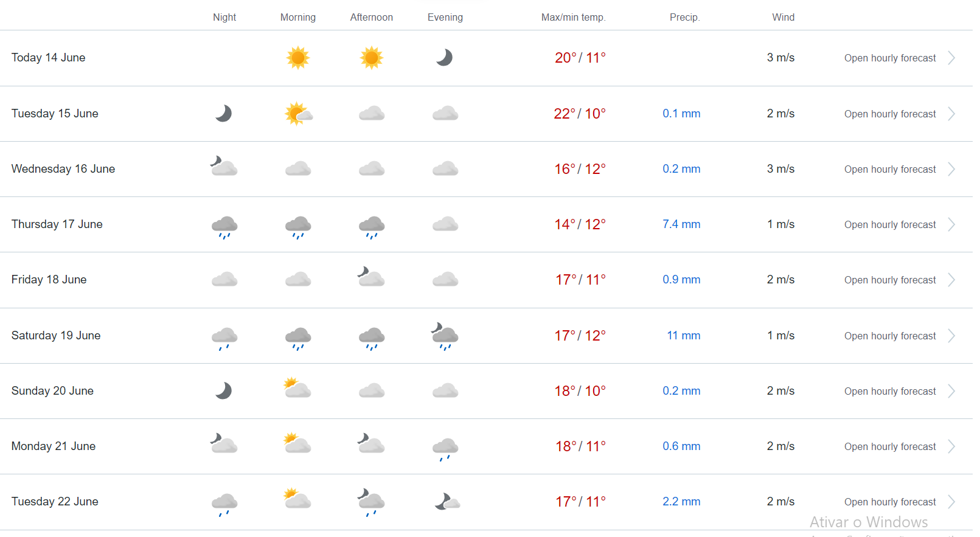Image resolution: width=980 pixels, height=537 pixels.
Task: Open hourly forecast for Saturday 19 June
Action: (x=890, y=336)
